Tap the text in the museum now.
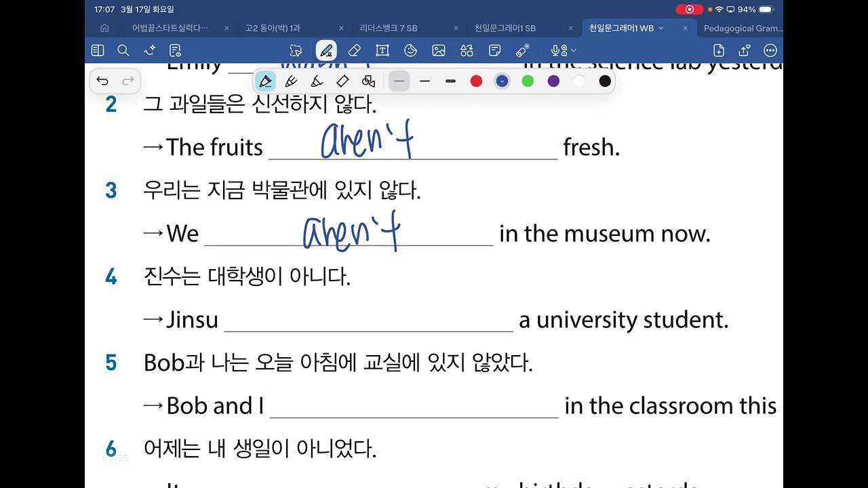This screenshot has width=868, height=488. tap(605, 234)
